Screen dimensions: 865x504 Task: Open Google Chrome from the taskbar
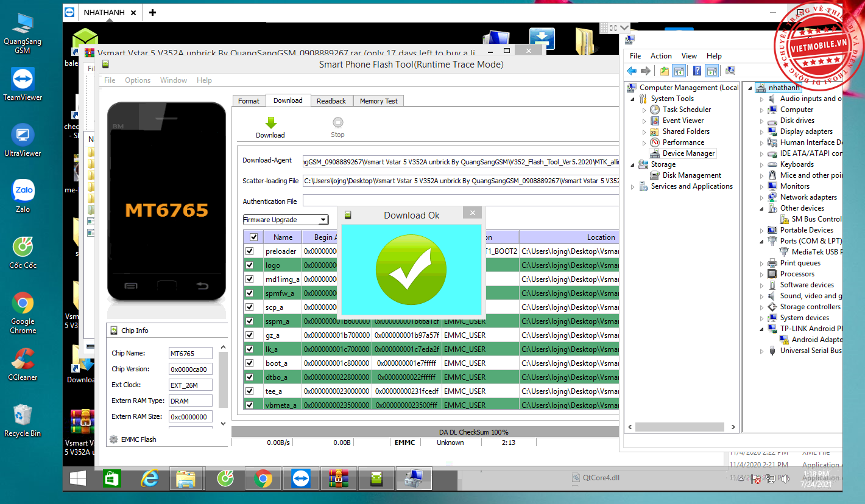pos(263,479)
